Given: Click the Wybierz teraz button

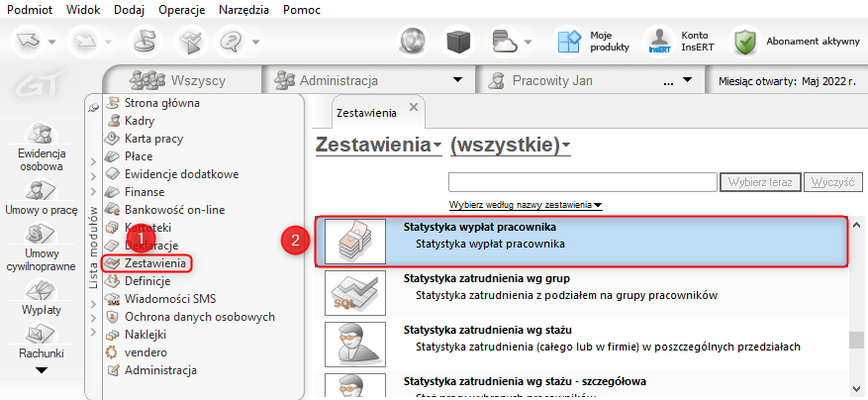Looking at the screenshot, I should tap(760, 182).
